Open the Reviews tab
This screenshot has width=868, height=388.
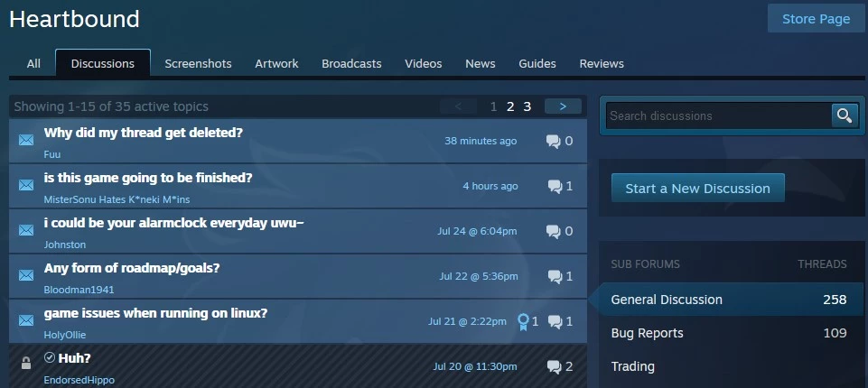click(602, 63)
